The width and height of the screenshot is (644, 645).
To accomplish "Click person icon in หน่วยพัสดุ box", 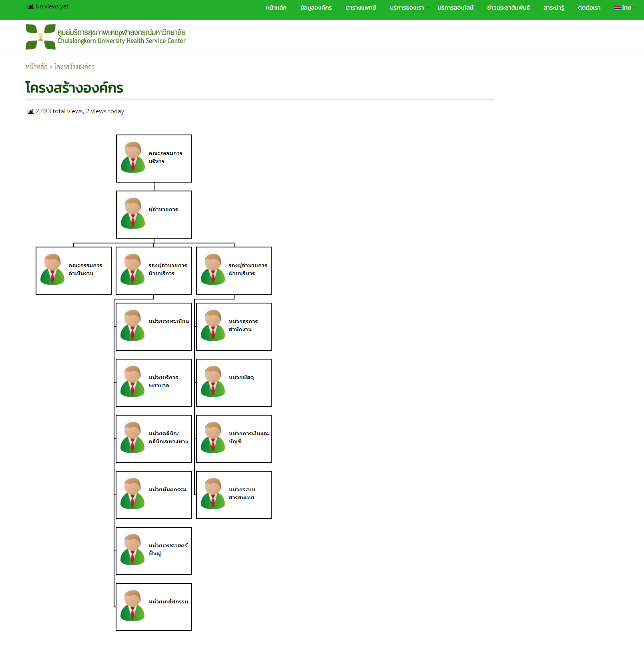I will tap(213, 382).
